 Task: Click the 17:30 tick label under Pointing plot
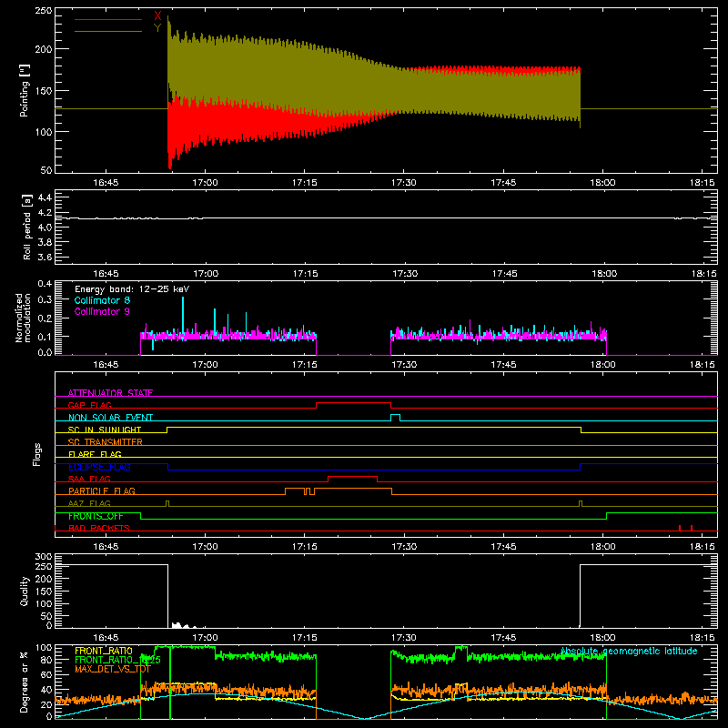pyautogui.click(x=403, y=183)
